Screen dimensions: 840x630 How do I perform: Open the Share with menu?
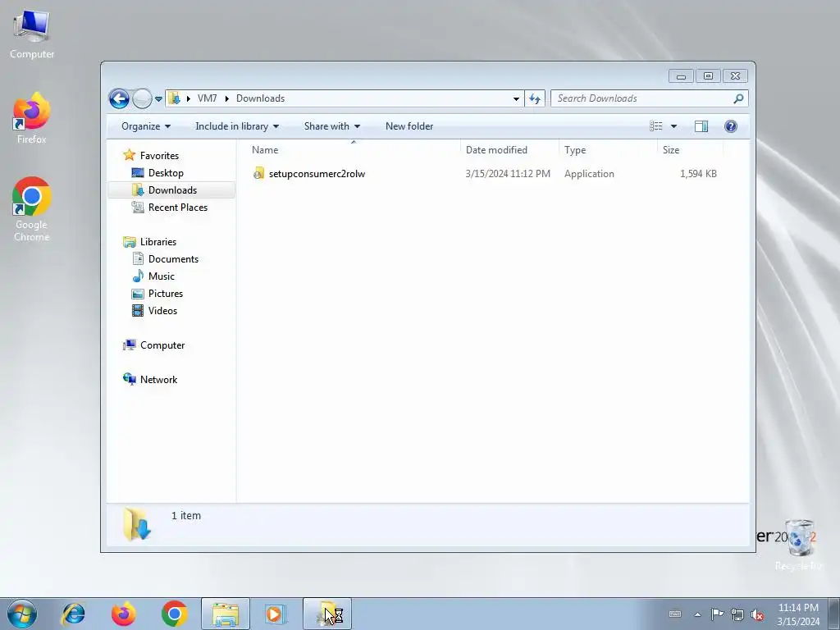click(332, 126)
